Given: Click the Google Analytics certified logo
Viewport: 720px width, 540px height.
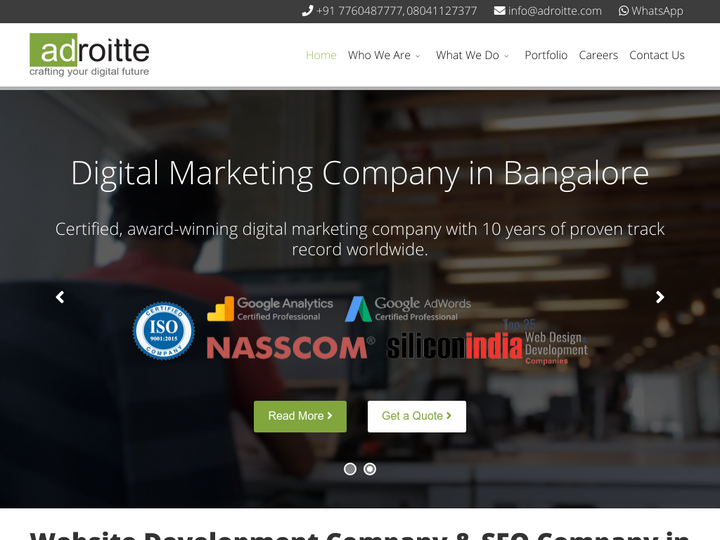Looking at the screenshot, I should (270, 309).
